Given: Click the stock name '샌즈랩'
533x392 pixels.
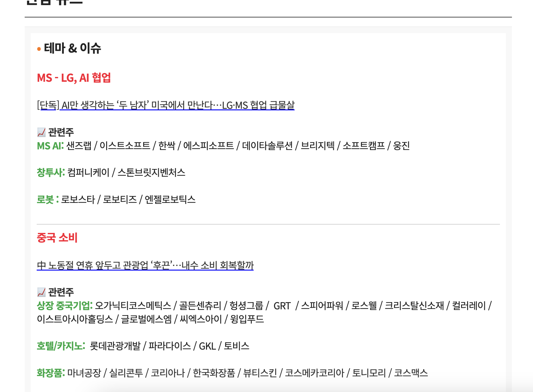Looking at the screenshot, I should click(x=79, y=146).
